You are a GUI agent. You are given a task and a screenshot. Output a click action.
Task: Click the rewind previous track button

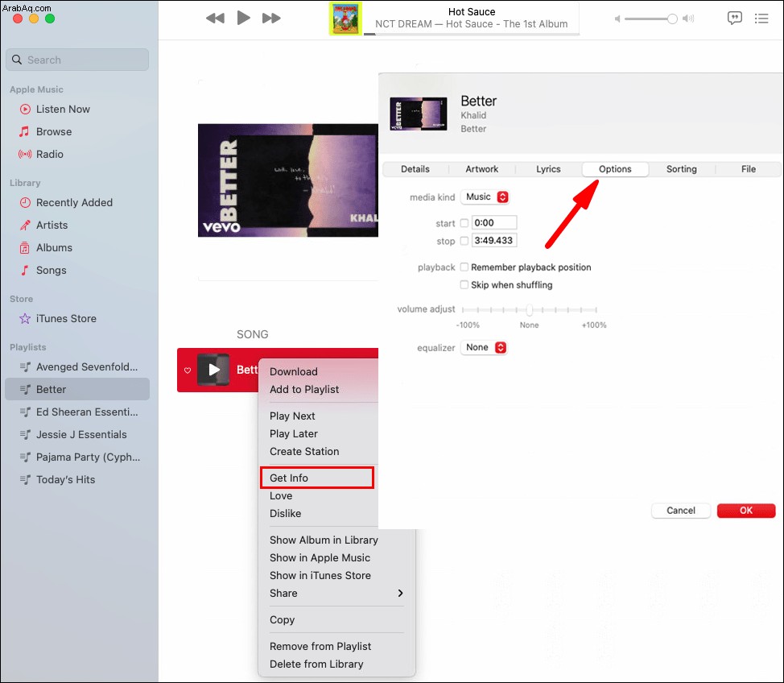[x=215, y=19]
